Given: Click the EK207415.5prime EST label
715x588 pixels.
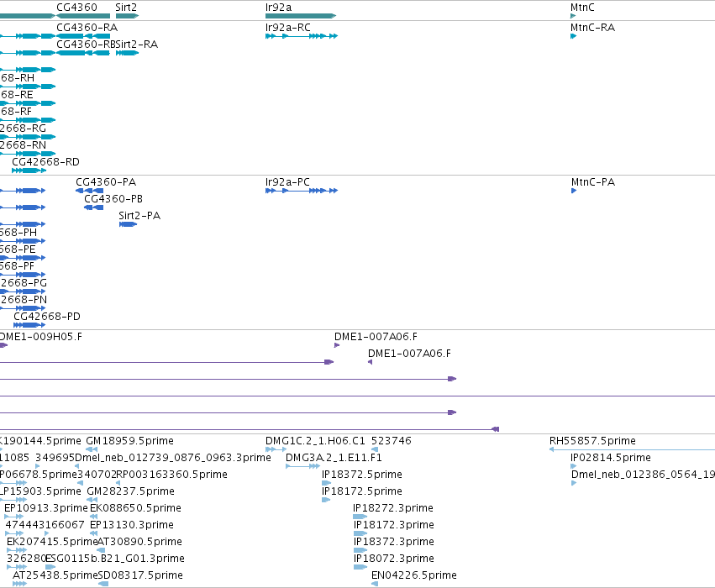Looking at the screenshot, I should point(52,543).
